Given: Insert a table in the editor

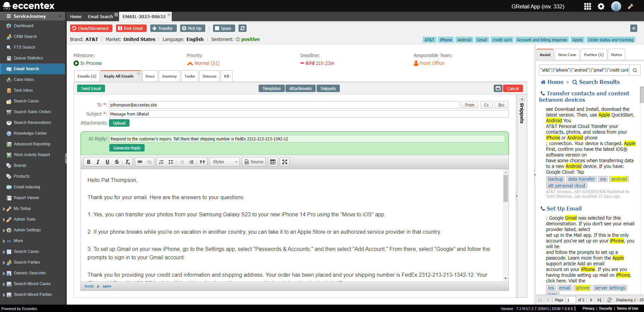Looking at the screenshot, I should pos(273,162).
